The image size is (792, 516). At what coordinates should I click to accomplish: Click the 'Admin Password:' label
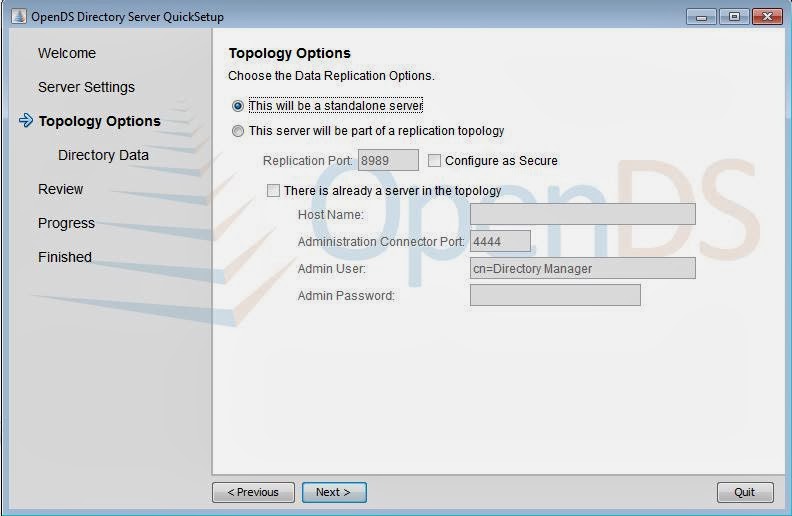pyautogui.click(x=346, y=295)
